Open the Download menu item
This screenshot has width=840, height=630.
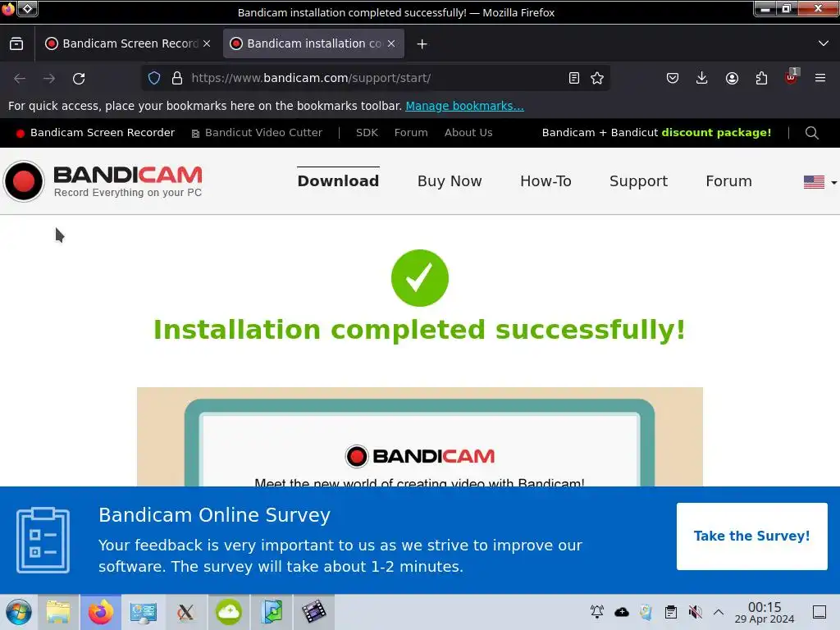pos(338,181)
